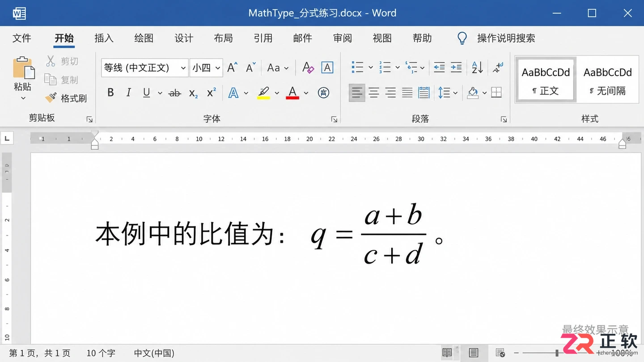
Task: Open numbering library dropdown arrow
Action: [398, 68]
